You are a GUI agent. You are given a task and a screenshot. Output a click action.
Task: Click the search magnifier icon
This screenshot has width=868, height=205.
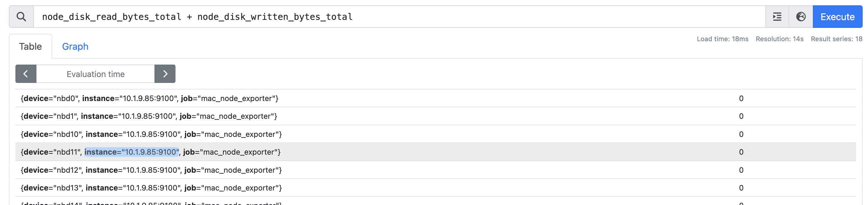pos(21,17)
